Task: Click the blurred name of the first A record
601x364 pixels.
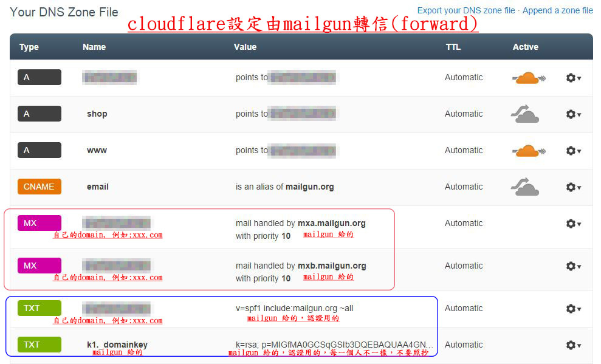Action: click(109, 77)
